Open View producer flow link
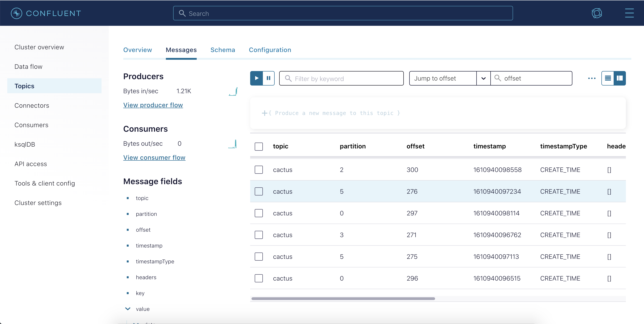644x324 pixels. click(x=153, y=105)
